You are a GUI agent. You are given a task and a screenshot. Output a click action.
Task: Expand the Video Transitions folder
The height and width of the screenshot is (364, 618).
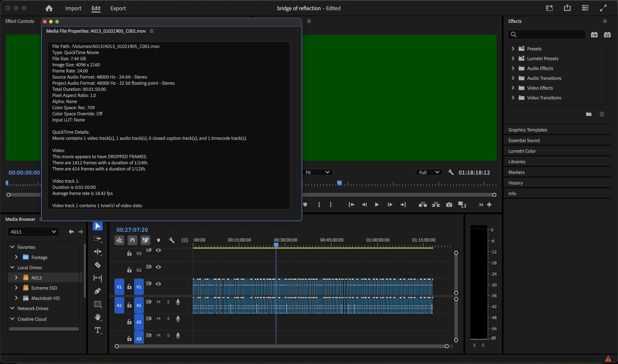tap(513, 98)
